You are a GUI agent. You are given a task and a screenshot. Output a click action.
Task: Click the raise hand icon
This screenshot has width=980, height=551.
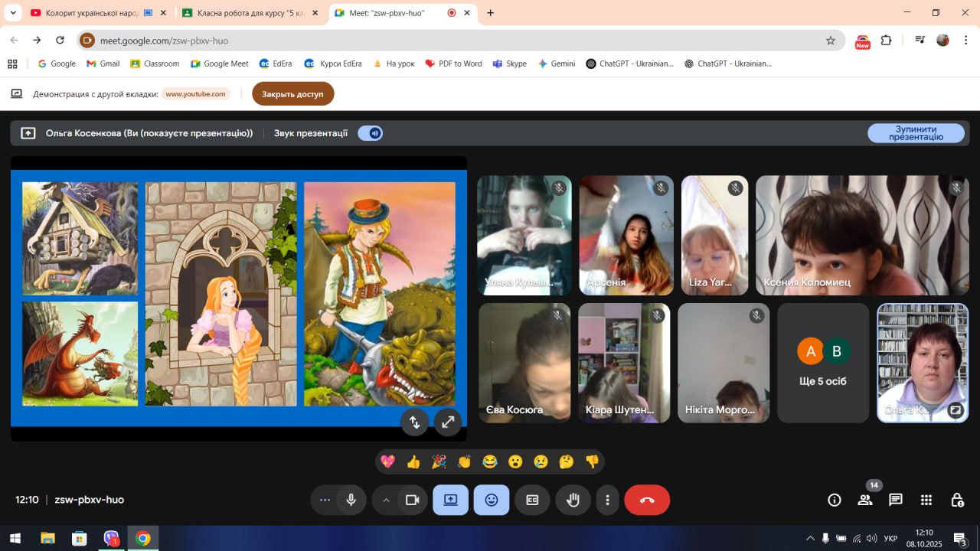573,500
